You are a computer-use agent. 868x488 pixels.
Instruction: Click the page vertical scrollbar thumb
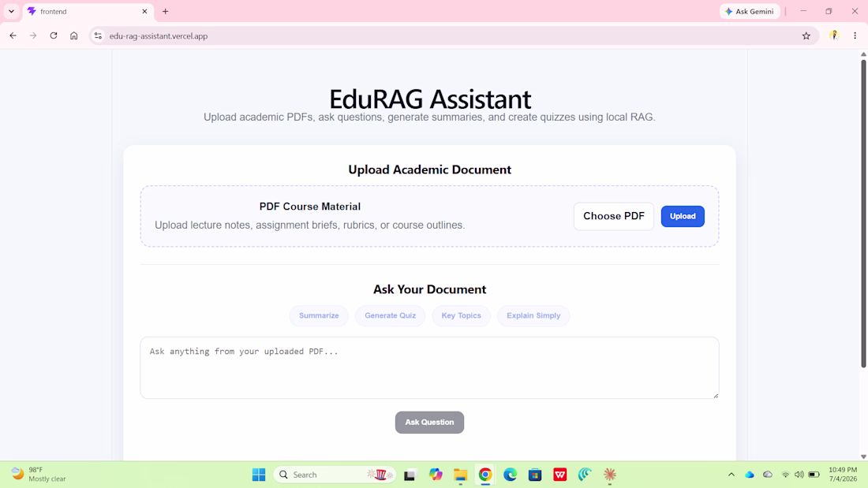(x=863, y=213)
